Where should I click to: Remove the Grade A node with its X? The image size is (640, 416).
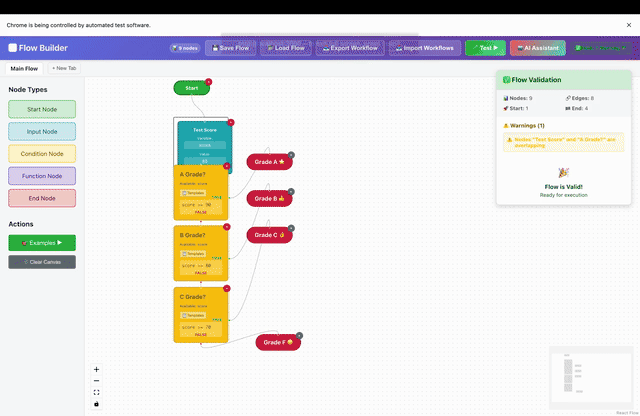[292, 155]
